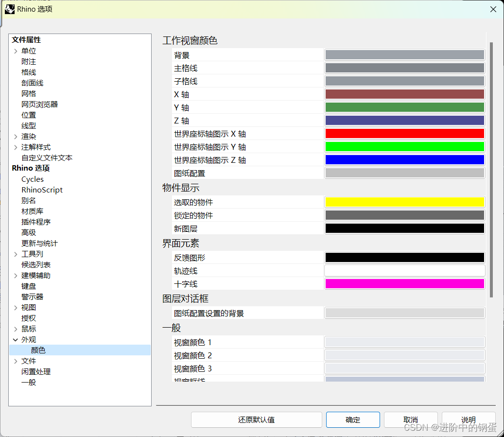
Task: Select 高级 in the tree
Action: pyautogui.click(x=29, y=232)
